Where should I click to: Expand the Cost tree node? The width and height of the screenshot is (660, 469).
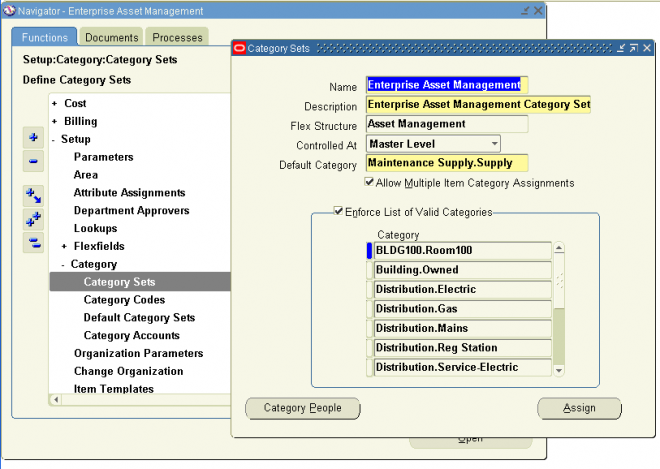coord(54,103)
